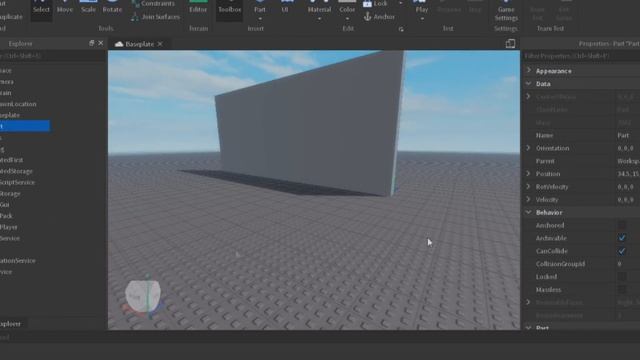Toggle Join Surfaces option

click(x=156, y=17)
